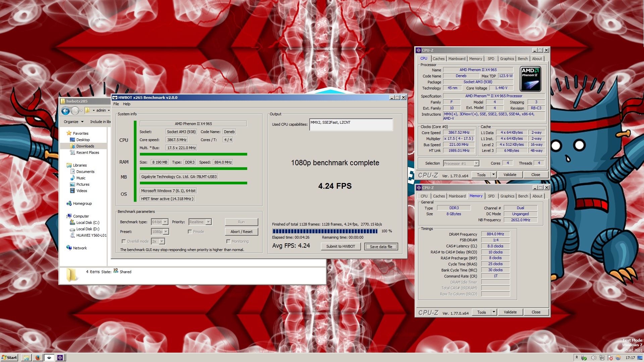
Task: Select Desktop in Explorer favorites
Action: [83, 140]
